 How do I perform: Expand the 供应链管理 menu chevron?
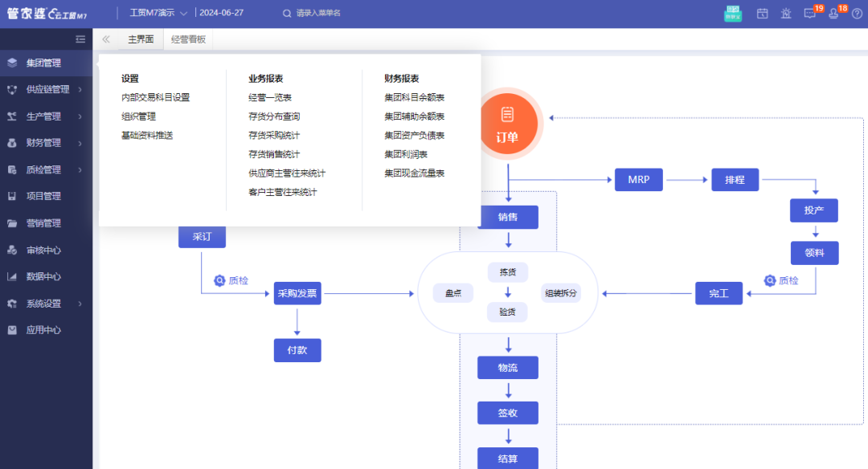point(79,89)
